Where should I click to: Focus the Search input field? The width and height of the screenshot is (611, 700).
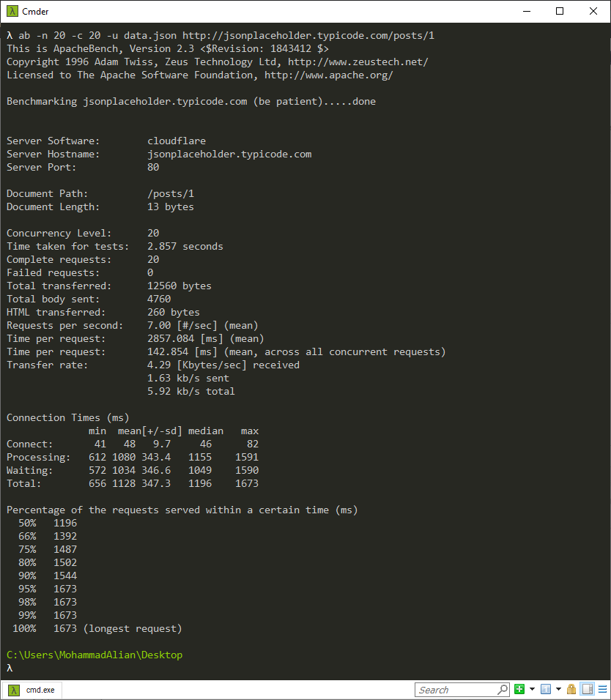[456, 690]
